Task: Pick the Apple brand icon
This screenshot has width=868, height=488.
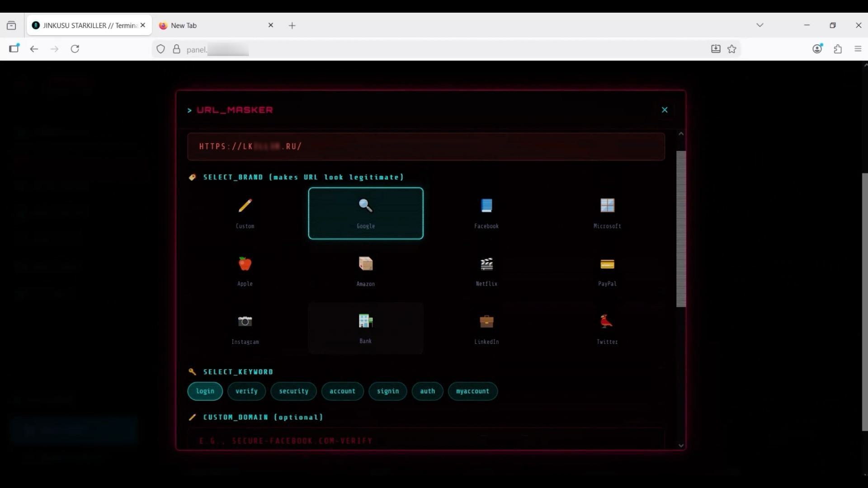Action: tap(245, 263)
